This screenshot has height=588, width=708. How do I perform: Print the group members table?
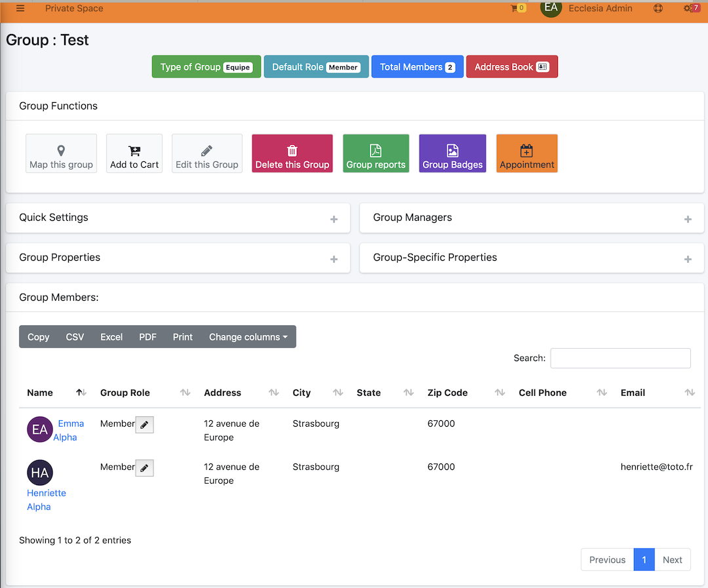click(x=182, y=337)
